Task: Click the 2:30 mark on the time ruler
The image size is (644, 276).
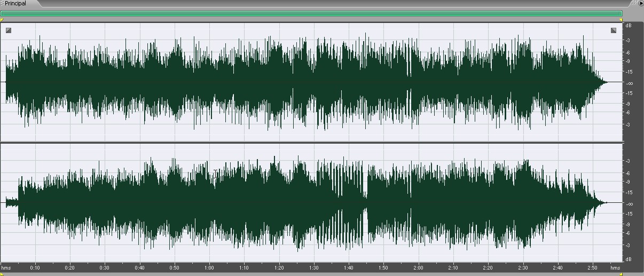Action: pyautogui.click(x=523, y=267)
